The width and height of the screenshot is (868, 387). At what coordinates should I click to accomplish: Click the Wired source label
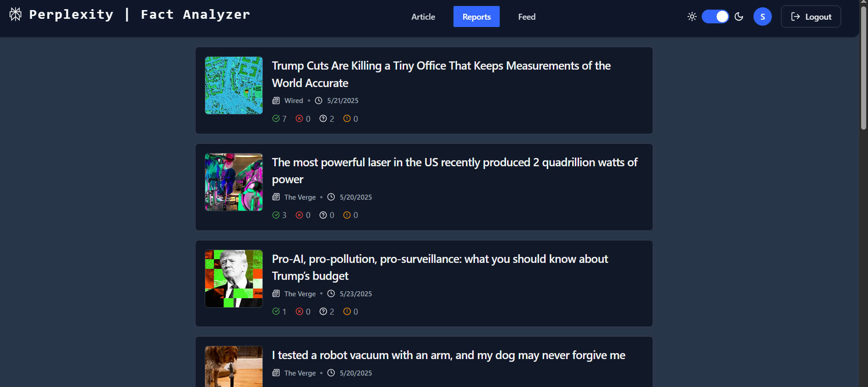point(294,101)
